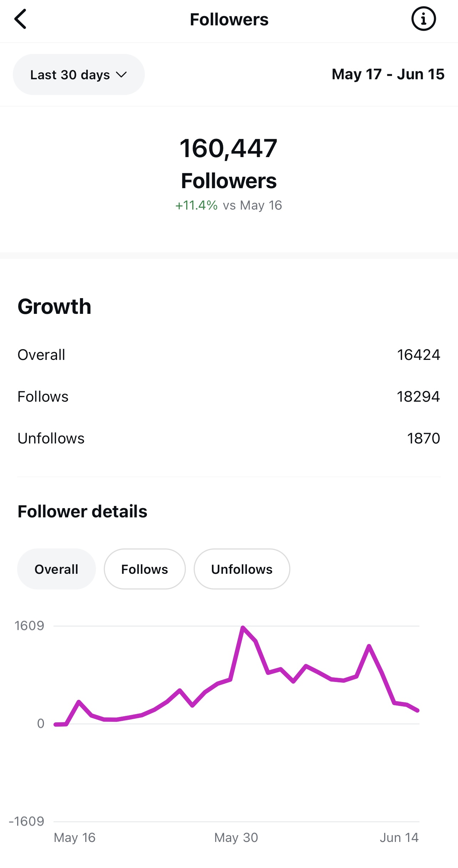Screen dimensions: 458x868
Task: Click the chevron beside Last 30 days
Action: pyautogui.click(x=121, y=75)
